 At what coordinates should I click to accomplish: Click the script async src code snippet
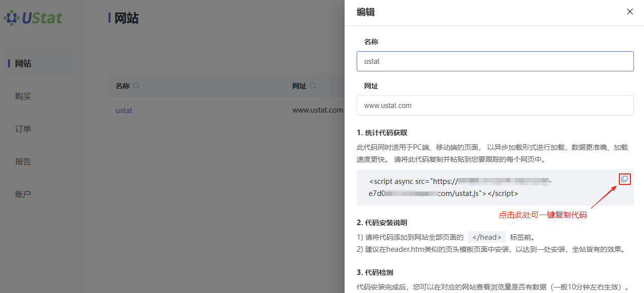pyautogui.click(x=461, y=187)
